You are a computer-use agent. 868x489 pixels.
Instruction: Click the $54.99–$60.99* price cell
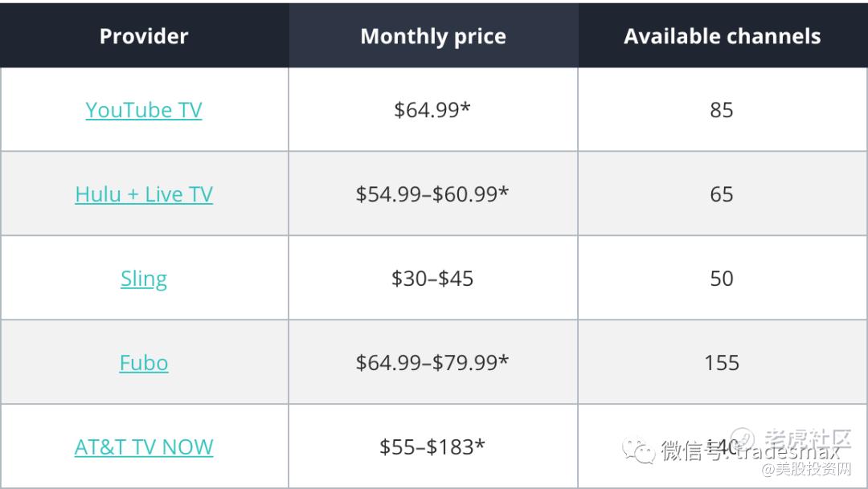tap(432, 194)
